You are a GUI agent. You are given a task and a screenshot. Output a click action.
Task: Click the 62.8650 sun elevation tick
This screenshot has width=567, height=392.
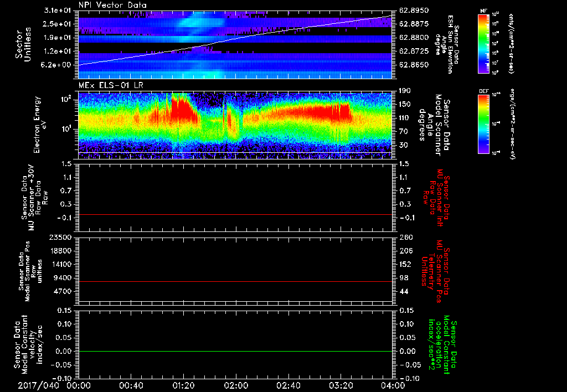click(414, 65)
